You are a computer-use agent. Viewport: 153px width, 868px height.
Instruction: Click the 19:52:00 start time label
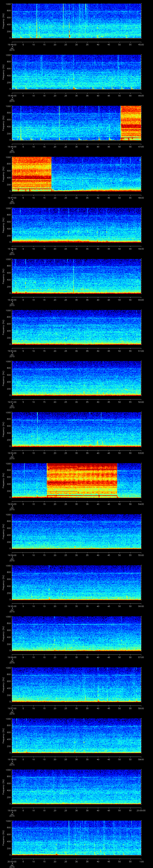[x=12, y=453]
